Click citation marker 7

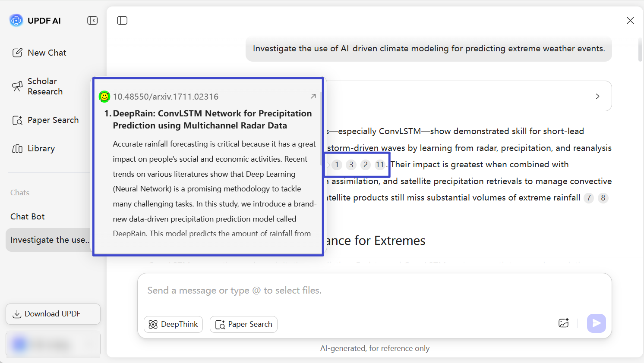pyautogui.click(x=589, y=198)
